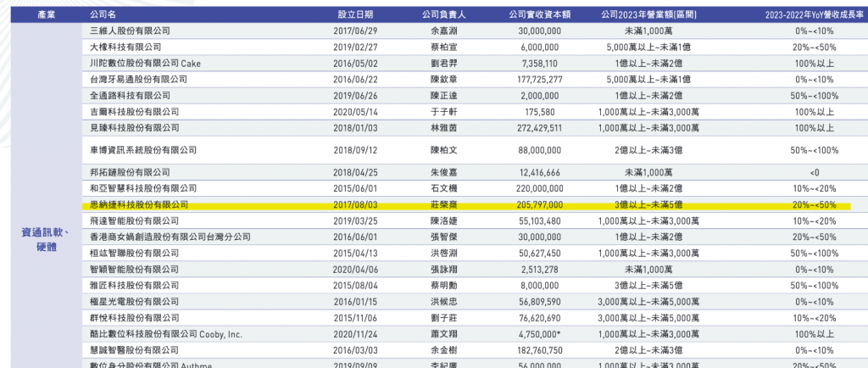This screenshot has height=368, width=868.
Task: Select responsible person 張智傑
Action: 443,237
